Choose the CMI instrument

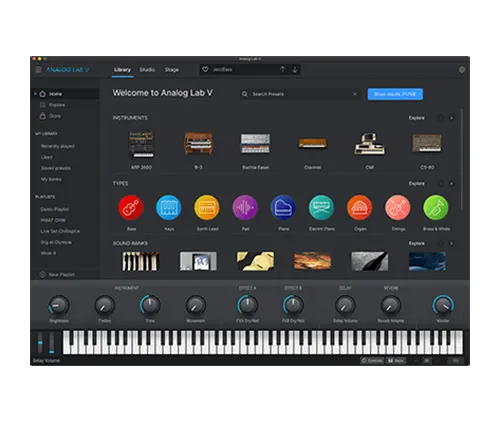pos(370,144)
